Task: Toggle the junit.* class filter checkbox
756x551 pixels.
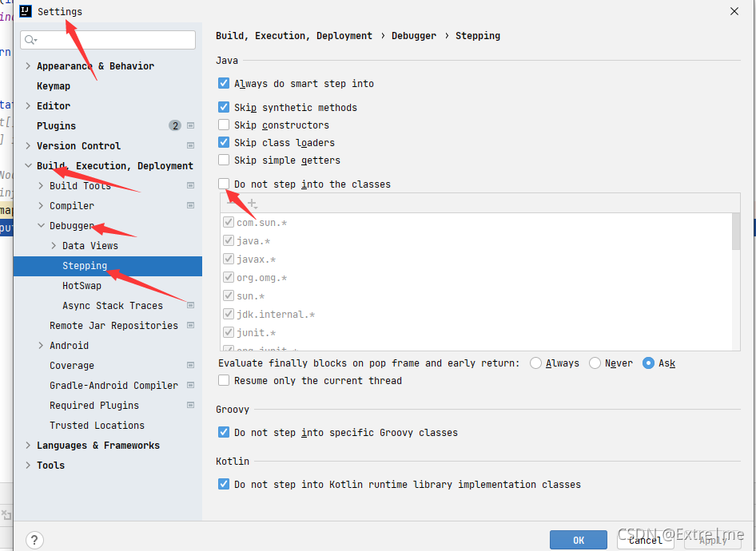Action: coord(229,332)
